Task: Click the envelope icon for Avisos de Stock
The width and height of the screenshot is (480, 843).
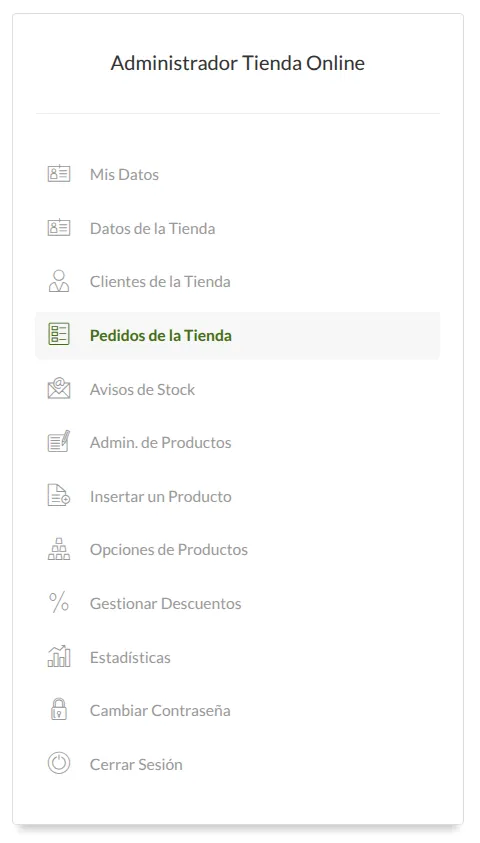Action: [x=59, y=388]
